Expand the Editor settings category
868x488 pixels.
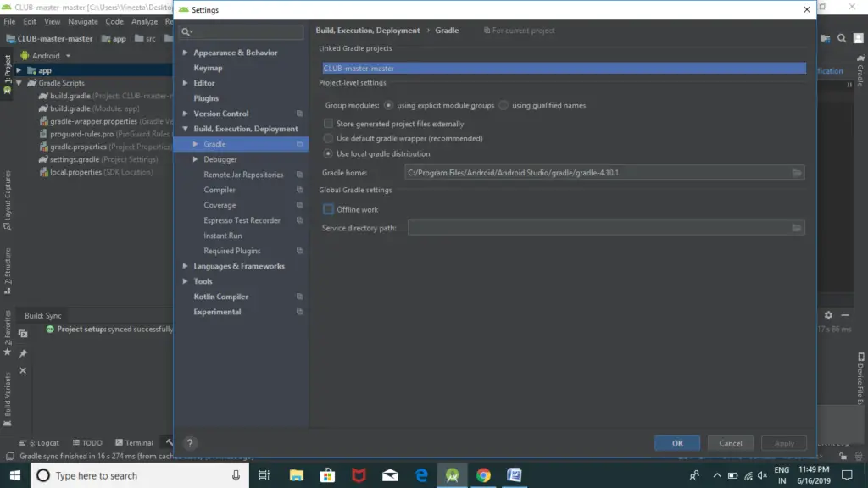pos(186,83)
